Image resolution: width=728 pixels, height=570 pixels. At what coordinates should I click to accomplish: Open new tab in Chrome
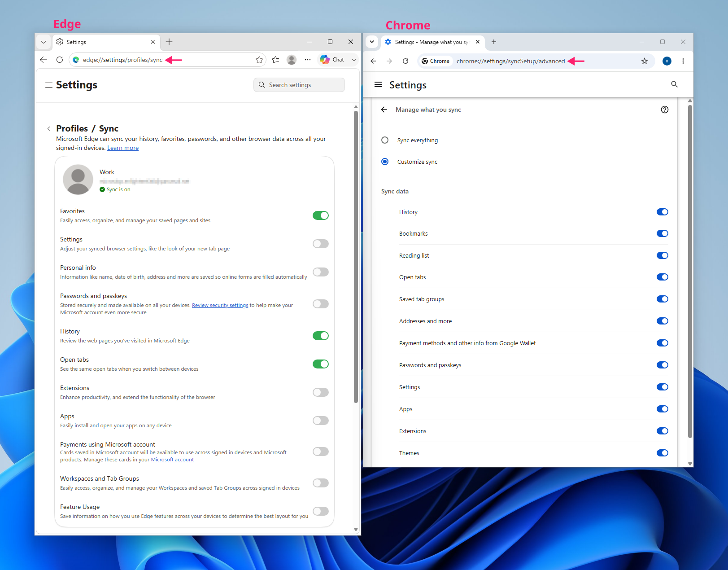pyautogui.click(x=494, y=42)
